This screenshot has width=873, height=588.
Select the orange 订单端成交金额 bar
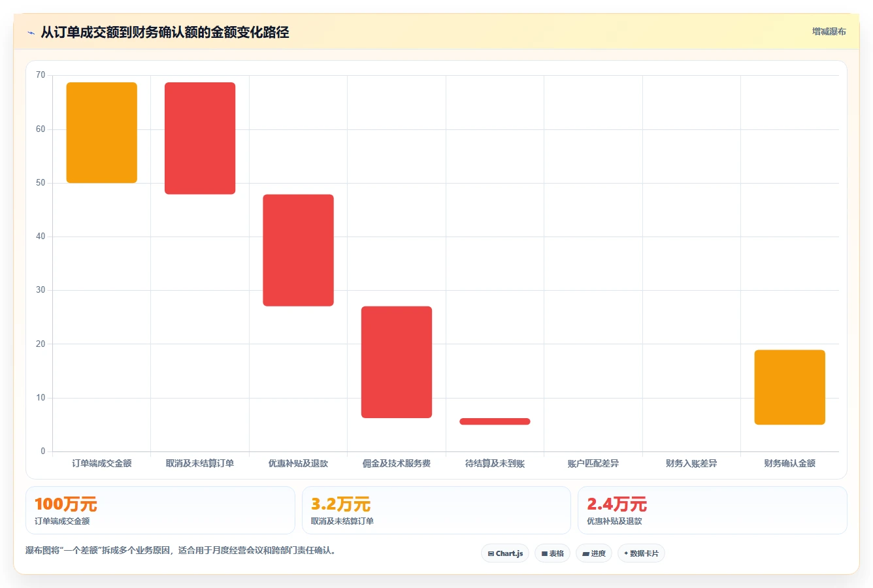[x=102, y=133]
